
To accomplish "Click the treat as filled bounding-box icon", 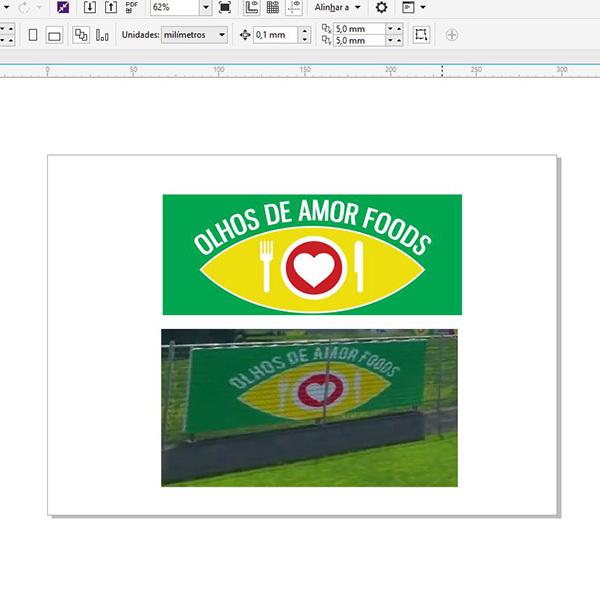I will click(x=421, y=35).
